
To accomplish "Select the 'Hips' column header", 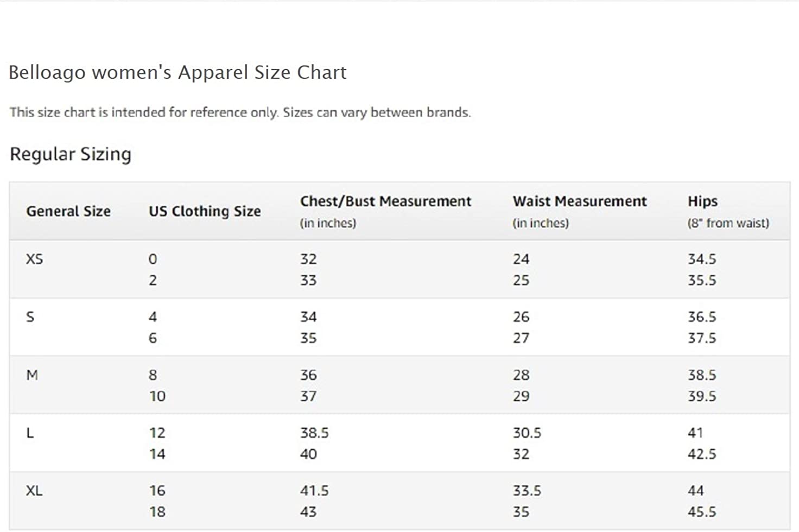I will tap(702, 201).
